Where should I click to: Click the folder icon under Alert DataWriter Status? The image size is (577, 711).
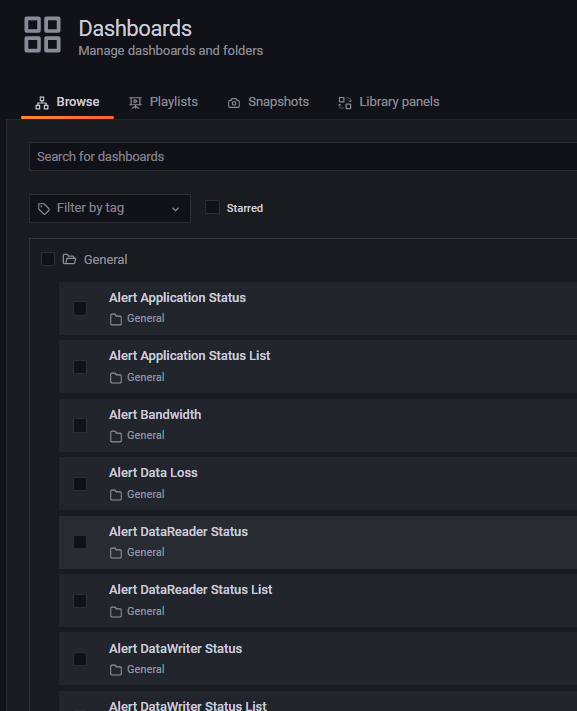(116, 670)
